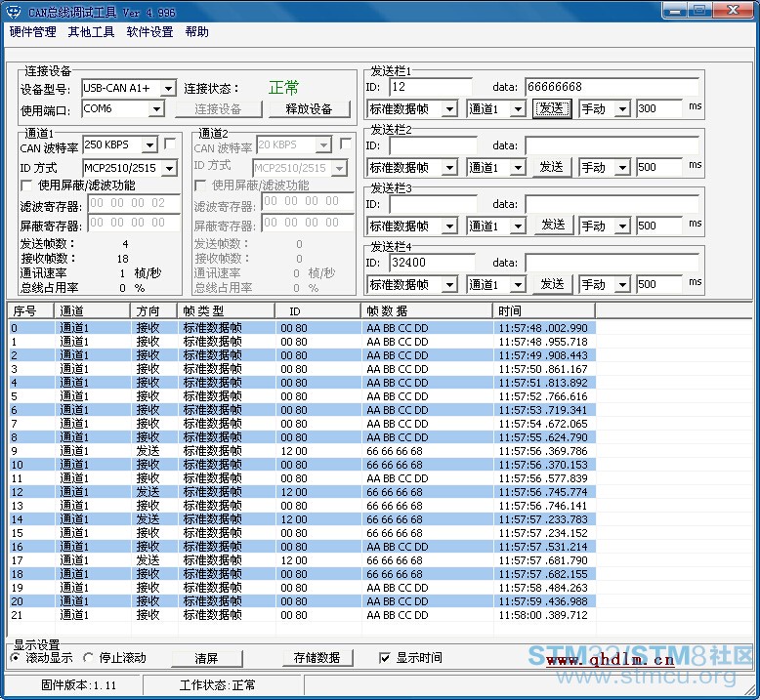This screenshot has height=700, width=760.
Task: Open frame type dropdown in 发送栏1
Action: tap(449, 109)
